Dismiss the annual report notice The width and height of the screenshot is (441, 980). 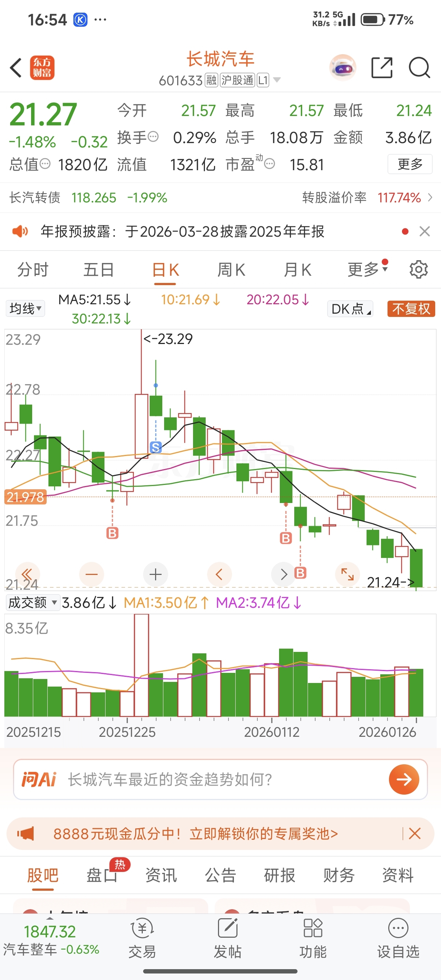[425, 231]
